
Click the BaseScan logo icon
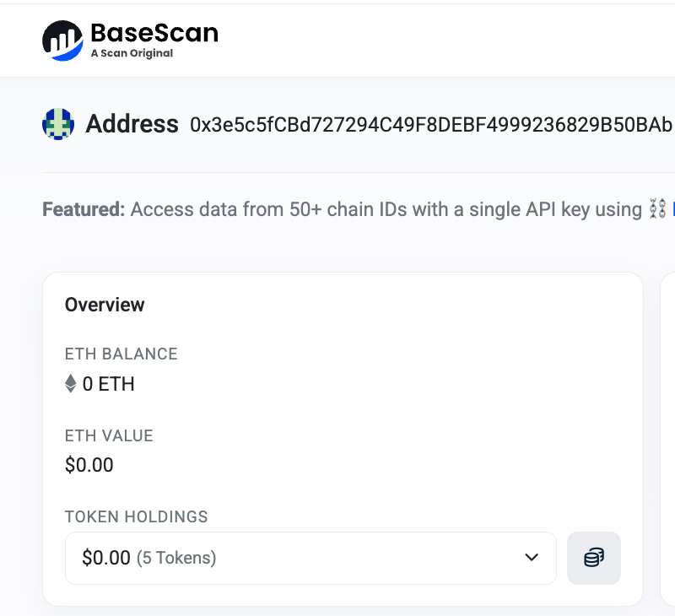tap(62, 40)
